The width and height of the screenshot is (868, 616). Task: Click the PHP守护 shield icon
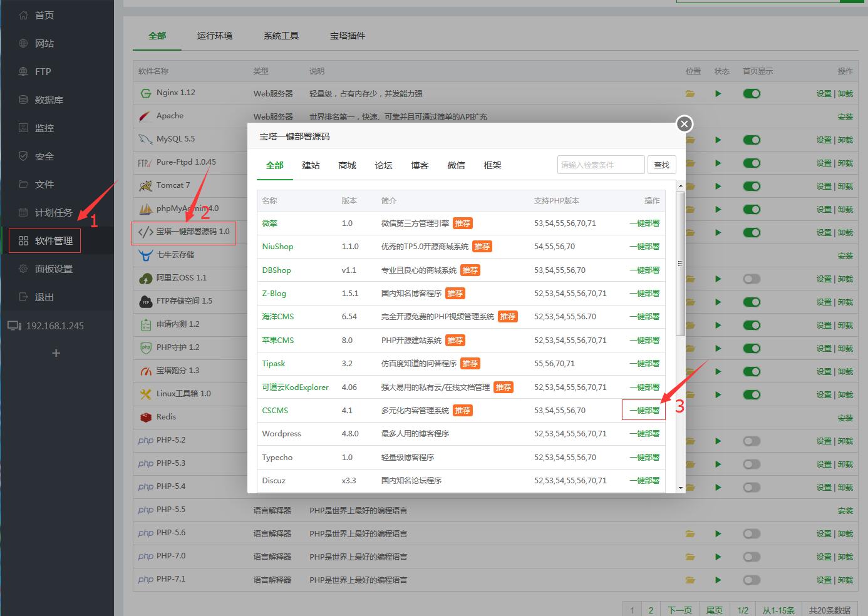pyautogui.click(x=146, y=348)
